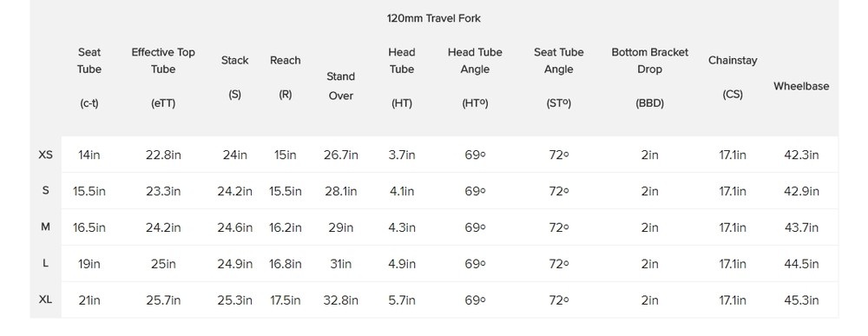
Task: Select the M size row label
Action: coord(45,227)
